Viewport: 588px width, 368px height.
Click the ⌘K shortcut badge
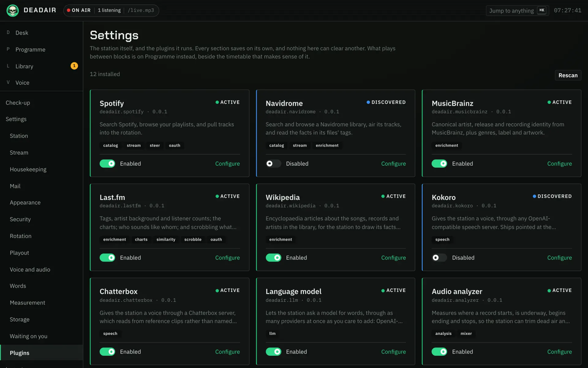(x=542, y=10)
